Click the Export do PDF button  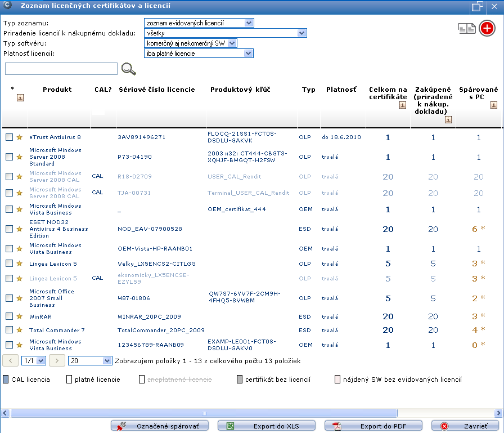coord(376,426)
